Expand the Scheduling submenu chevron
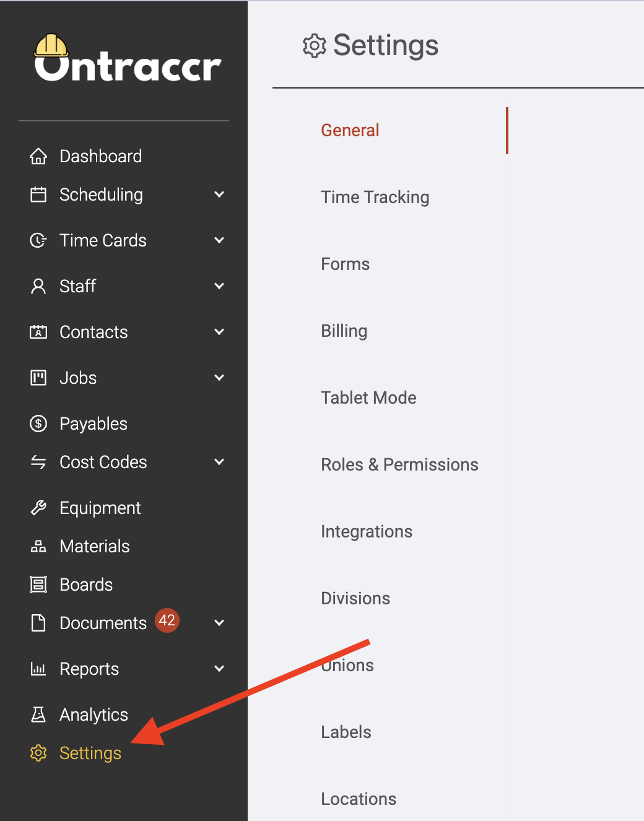 [x=219, y=194]
